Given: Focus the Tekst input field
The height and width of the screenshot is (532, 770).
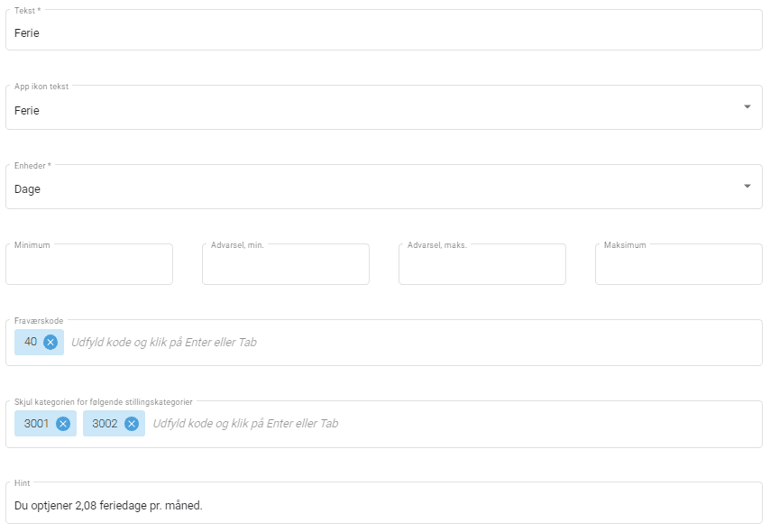Looking at the screenshot, I should (x=383, y=33).
